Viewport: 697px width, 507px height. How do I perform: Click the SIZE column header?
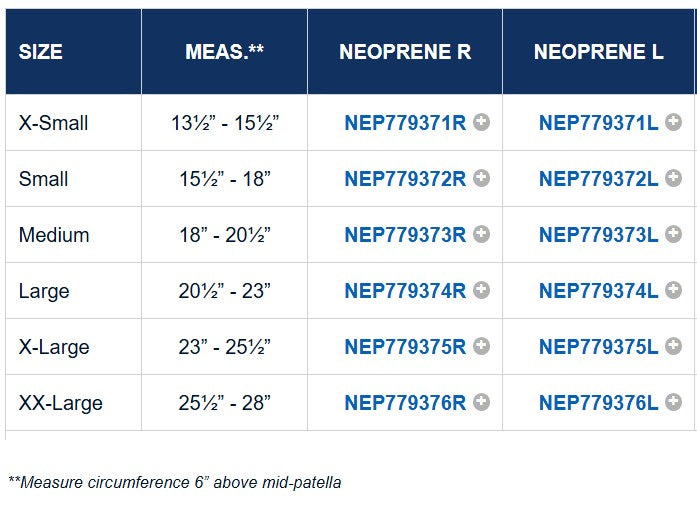[41, 52]
